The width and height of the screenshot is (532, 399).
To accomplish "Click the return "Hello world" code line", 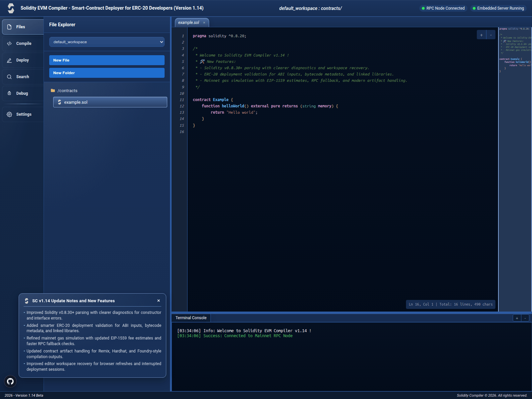I will [x=234, y=113].
